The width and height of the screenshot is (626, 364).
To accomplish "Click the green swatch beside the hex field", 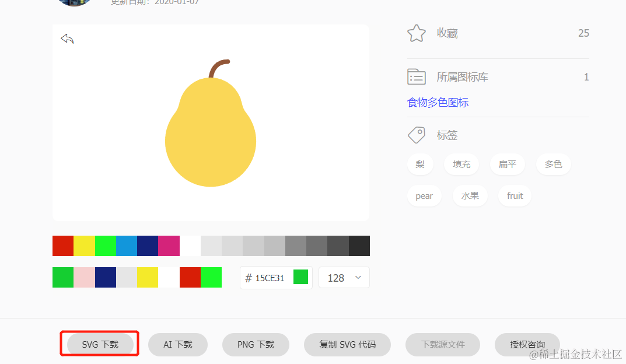I will (300, 277).
